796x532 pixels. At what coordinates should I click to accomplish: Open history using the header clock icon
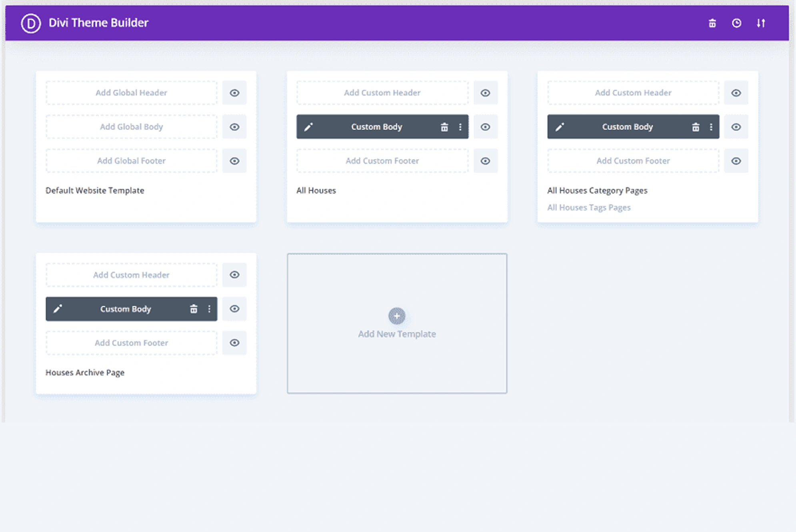pos(736,23)
